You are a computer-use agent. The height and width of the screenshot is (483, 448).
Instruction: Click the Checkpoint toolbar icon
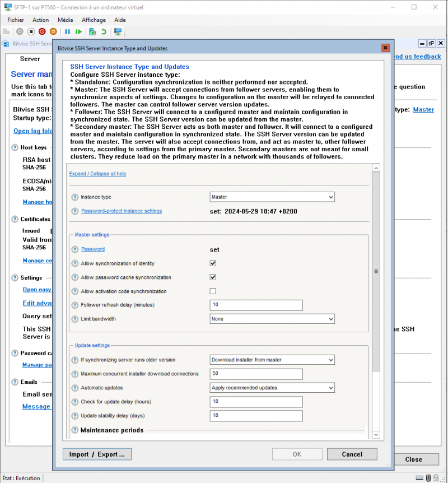click(91, 32)
